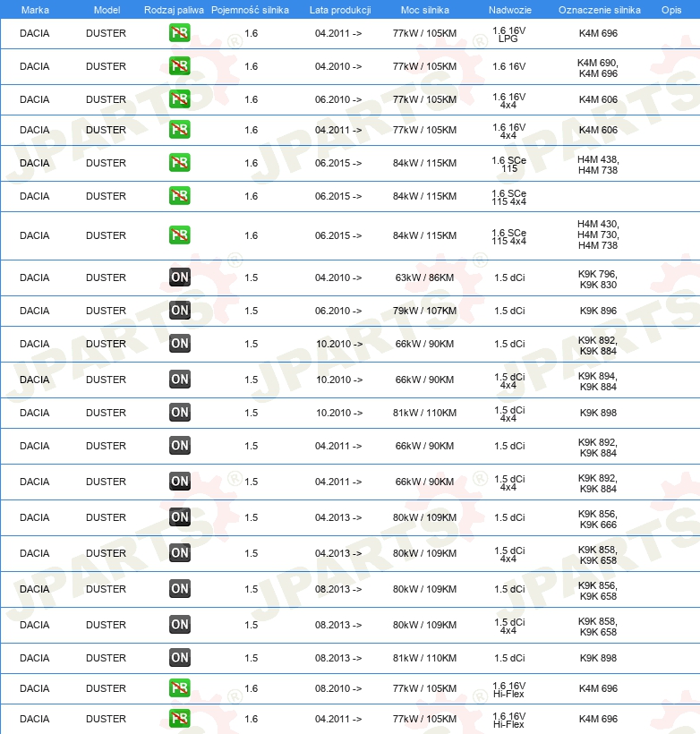This screenshot has height=734, width=700.
Task: Click the petrol icon in the H4M 430, H4M 730 row
Action: tap(180, 235)
